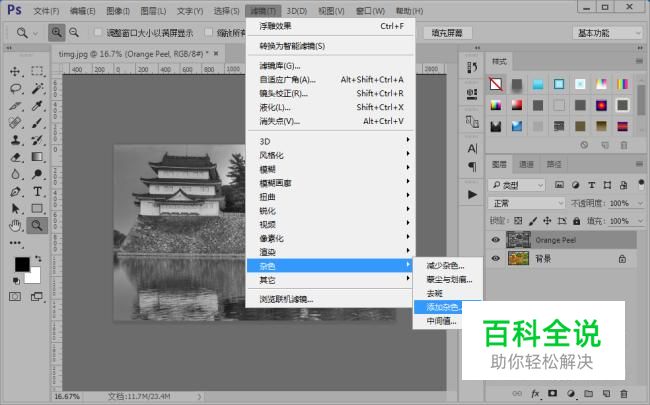Click Zoom Out icon in options bar
Screen dimensions: 650x405
(x=74, y=32)
